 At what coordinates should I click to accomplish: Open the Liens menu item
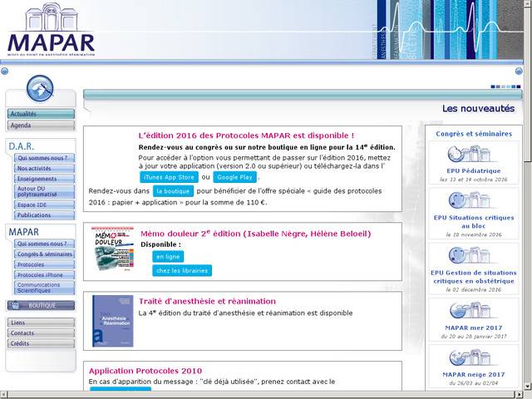click(41, 323)
